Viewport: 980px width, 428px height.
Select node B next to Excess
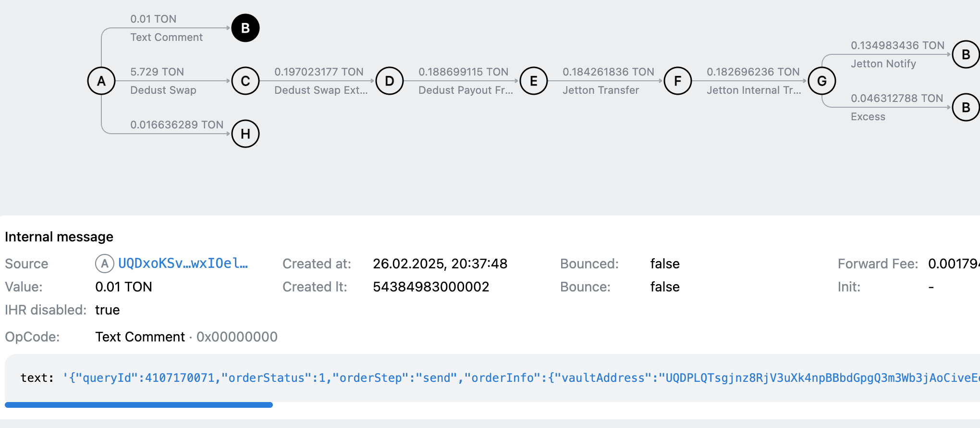pos(966,107)
